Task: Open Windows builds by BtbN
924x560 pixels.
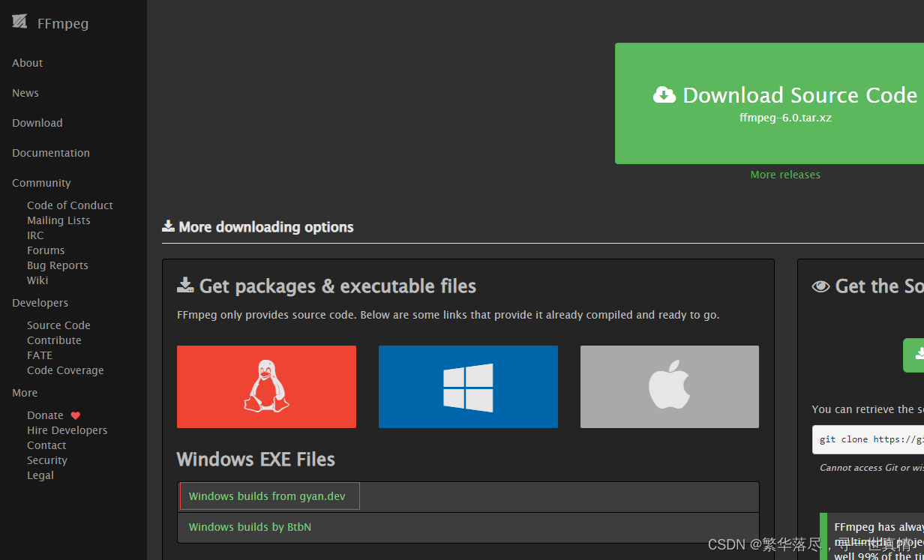Action: pos(250,527)
